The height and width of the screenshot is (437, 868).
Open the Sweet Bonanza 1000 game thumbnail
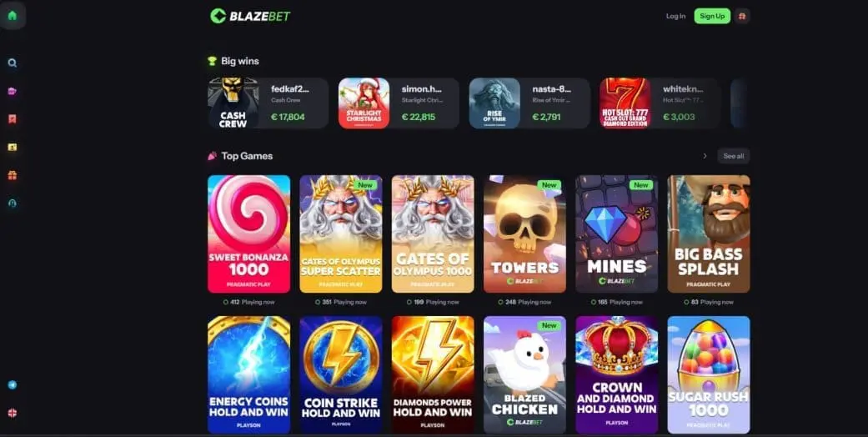point(248,234)
